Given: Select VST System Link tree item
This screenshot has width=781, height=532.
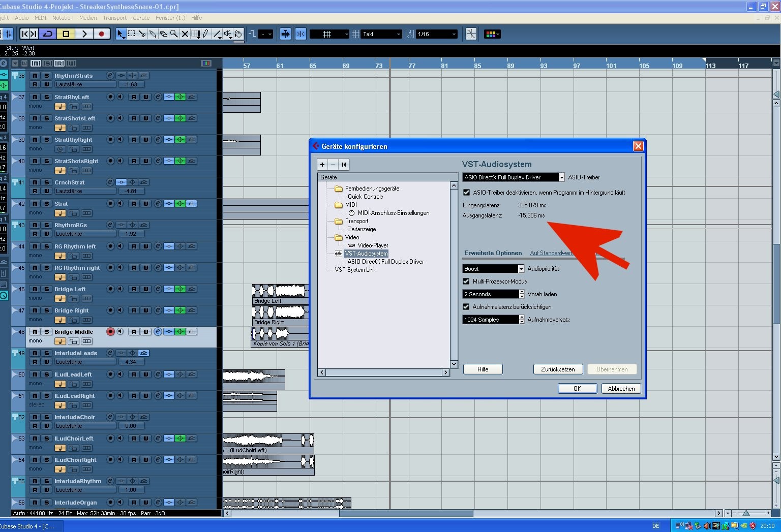Looking at the screenshot, I should 355,270.
